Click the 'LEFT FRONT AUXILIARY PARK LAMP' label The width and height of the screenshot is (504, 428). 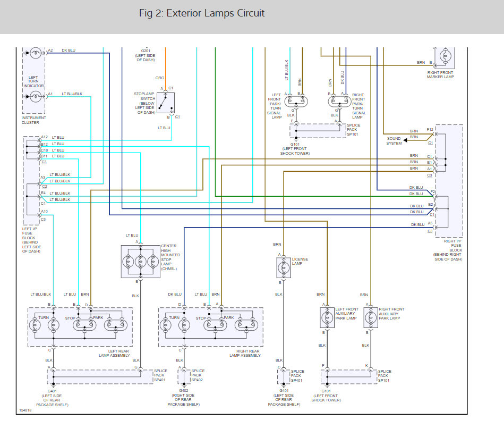click(x=347, y=314)
